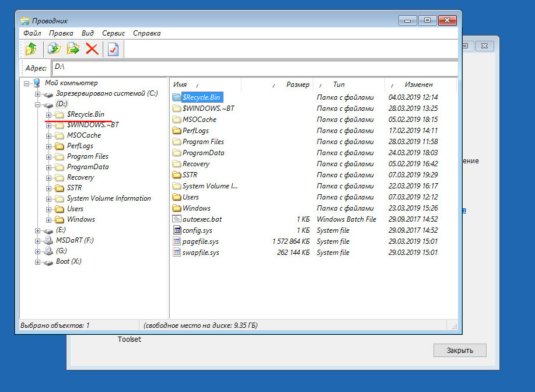
Task: Expand the Windows tree node
Action: coord(49,220)
